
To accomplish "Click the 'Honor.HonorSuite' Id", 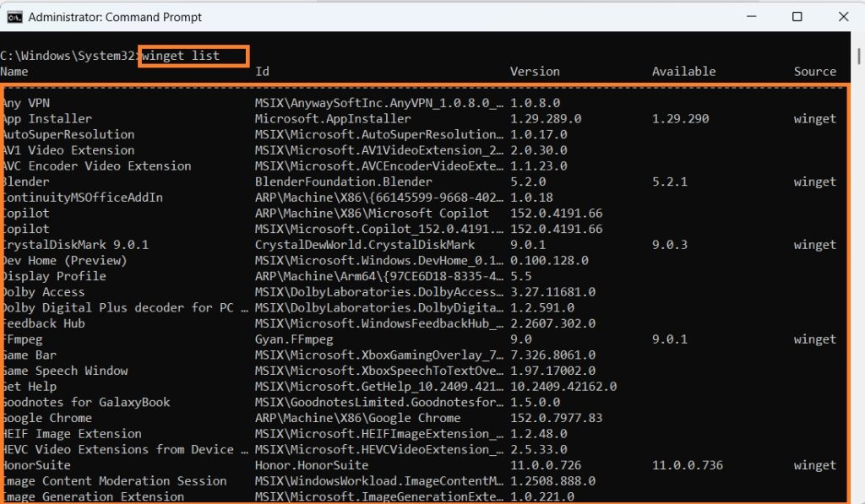I will (311, 465).
